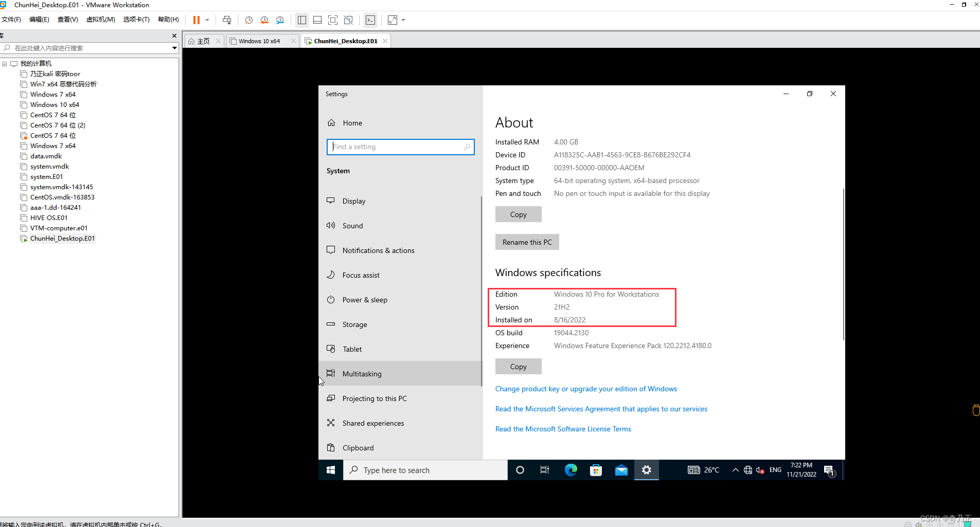The width and height of the screenshot is (980, 527).
Task: Open the guest Windows Start menu
Action: pyautogui.click(x=331, y=470)
